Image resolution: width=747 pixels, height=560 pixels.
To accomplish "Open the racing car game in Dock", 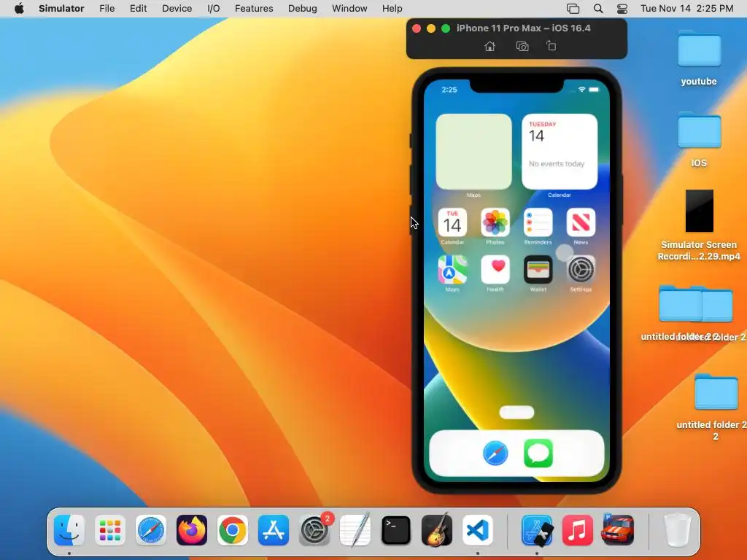I will click(x=618, y=530).
